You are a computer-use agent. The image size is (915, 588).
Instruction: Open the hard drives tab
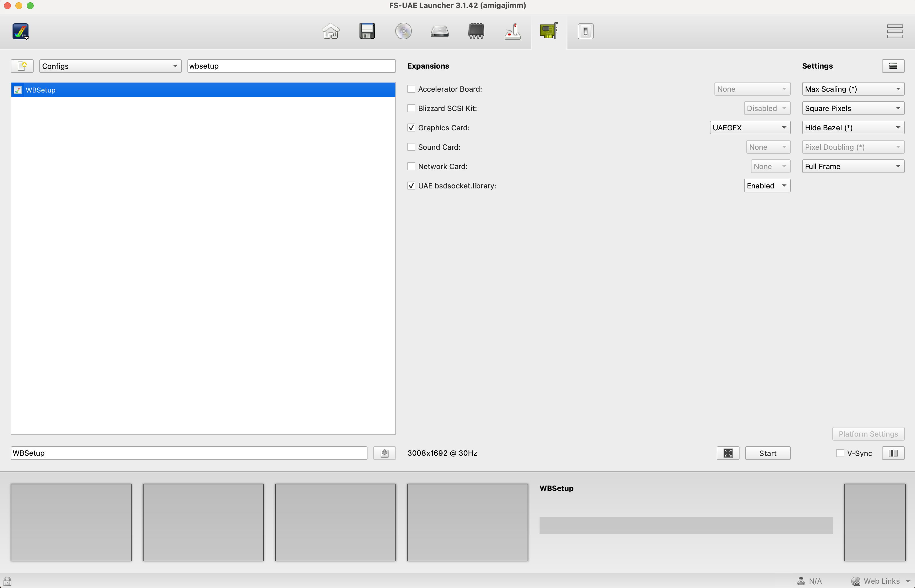[x=440, y=31]
